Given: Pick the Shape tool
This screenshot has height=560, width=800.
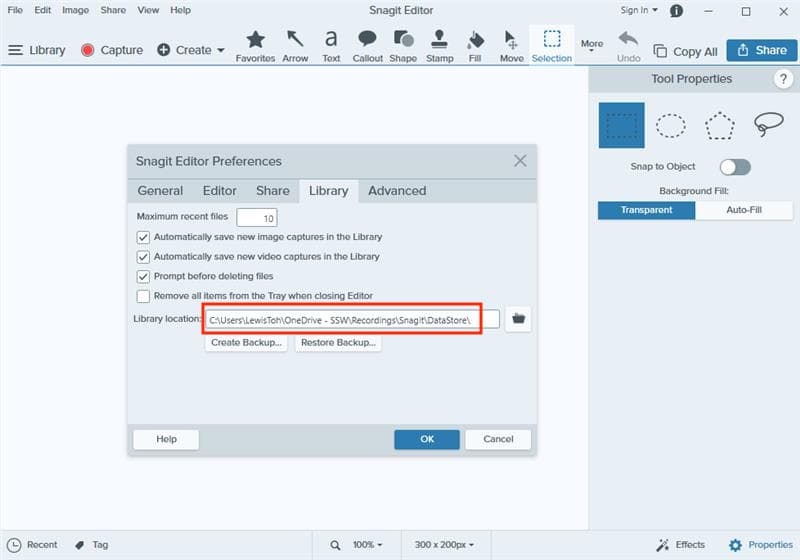Looking at the screenshot, I should tap(403, 45).
